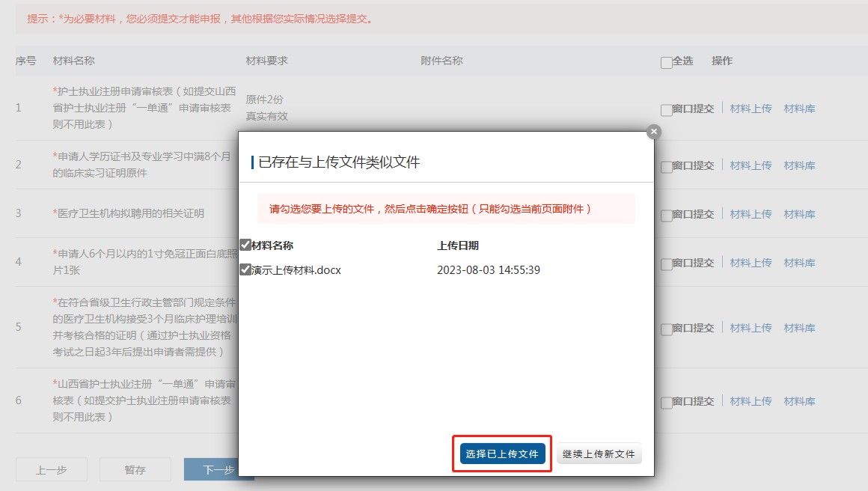Check 窗口提交 for row 6 material
868x491 pixels.
click(x=667, y=403)
